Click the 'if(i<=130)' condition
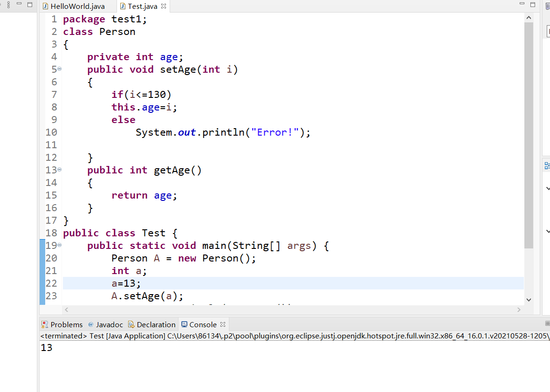 click(x=141, y=95)
